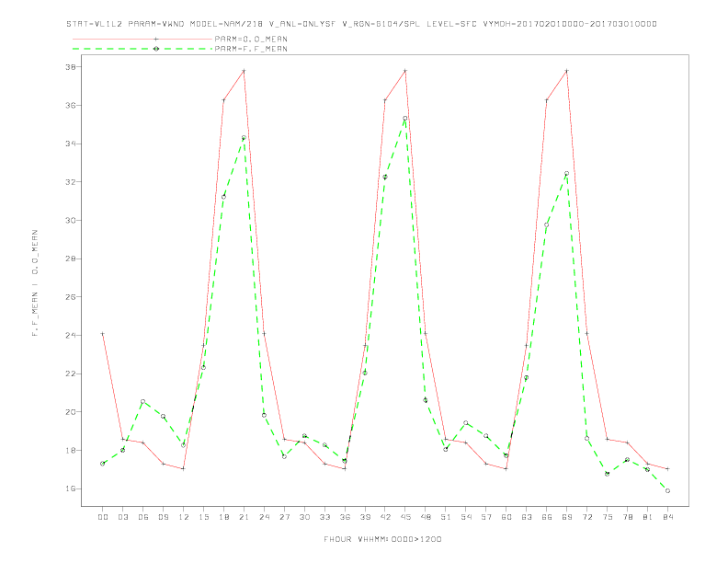This screenshot has height=563, width=728.
Task: Click the LEVEL=SFC title text
Action: (x=451, y=24)
